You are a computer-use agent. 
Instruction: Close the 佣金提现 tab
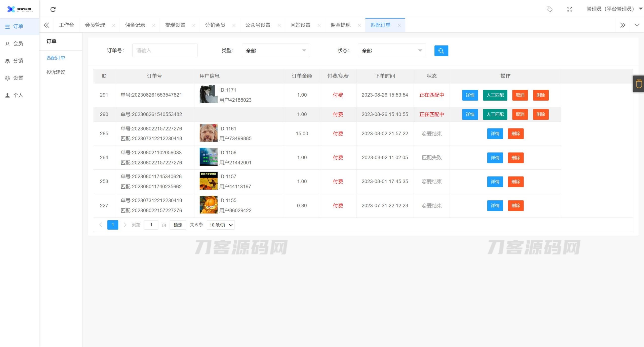coord(359,25)
